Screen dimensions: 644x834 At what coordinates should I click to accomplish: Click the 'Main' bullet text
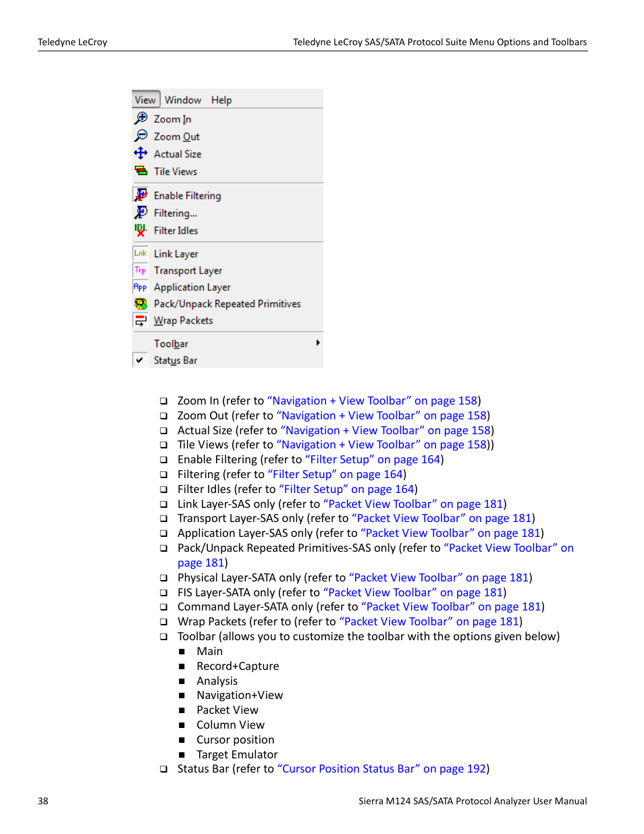click(209, 651)
